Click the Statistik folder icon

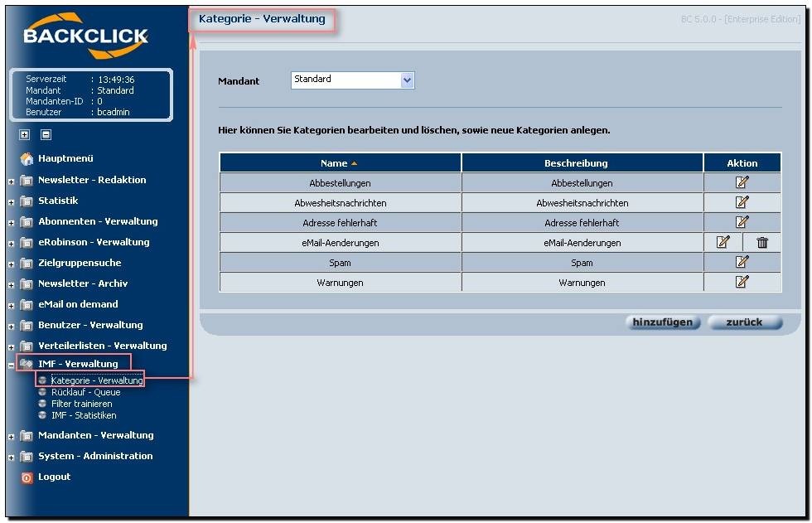[26, 201]
